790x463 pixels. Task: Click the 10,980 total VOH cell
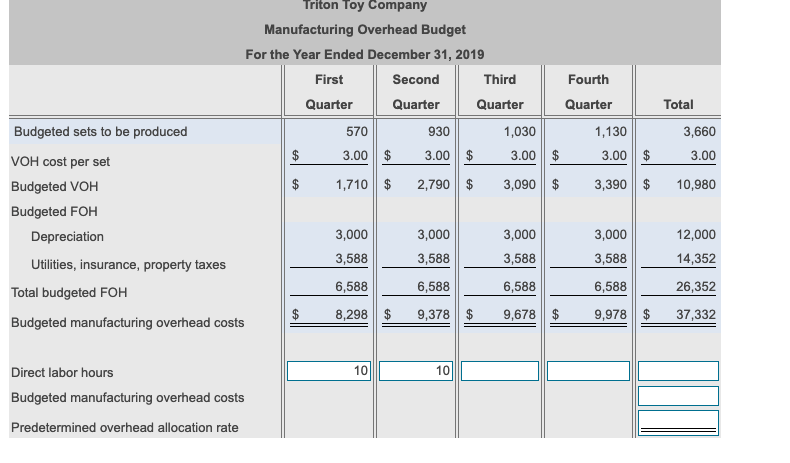pyautogui.click(x=696, y=184)
